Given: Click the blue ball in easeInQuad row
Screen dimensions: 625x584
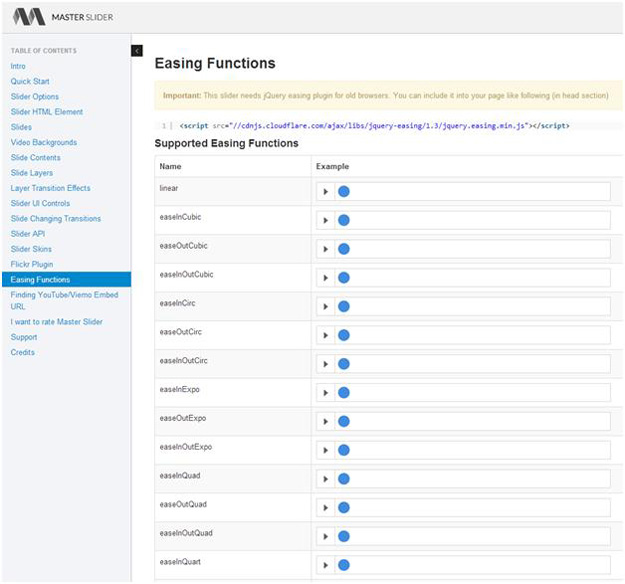Looking at the screenshot, I should point(344,479).
